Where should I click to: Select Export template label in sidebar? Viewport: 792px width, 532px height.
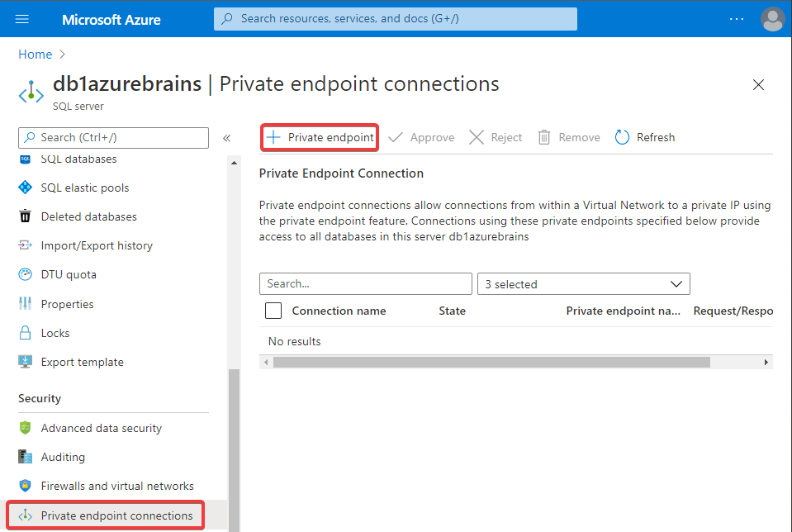[x=83, y=363]
